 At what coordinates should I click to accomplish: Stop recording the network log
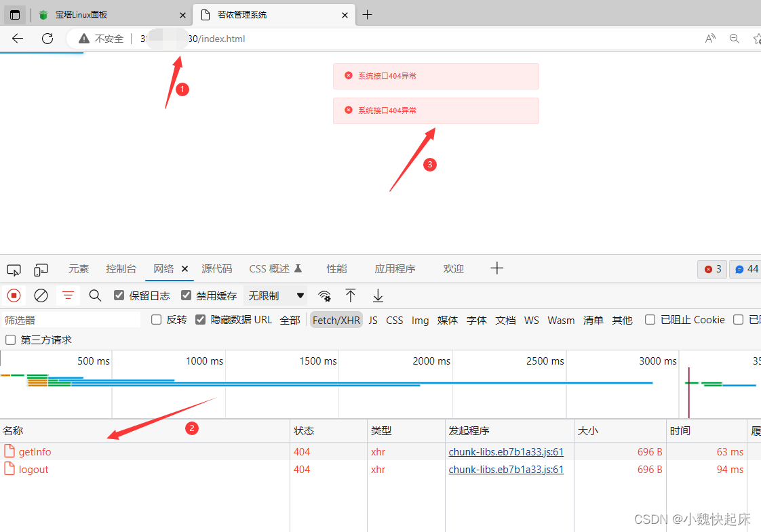(14, 295)
